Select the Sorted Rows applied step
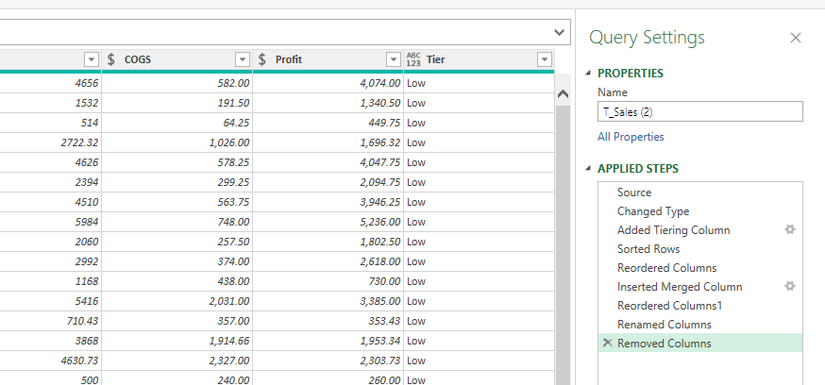This screenshot has width=825, height=385. [700, 249]
